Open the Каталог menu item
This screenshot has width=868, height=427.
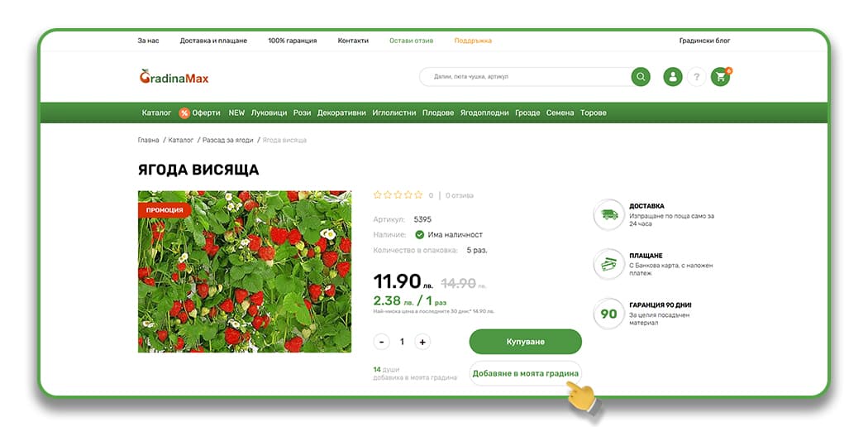point(157,113)
